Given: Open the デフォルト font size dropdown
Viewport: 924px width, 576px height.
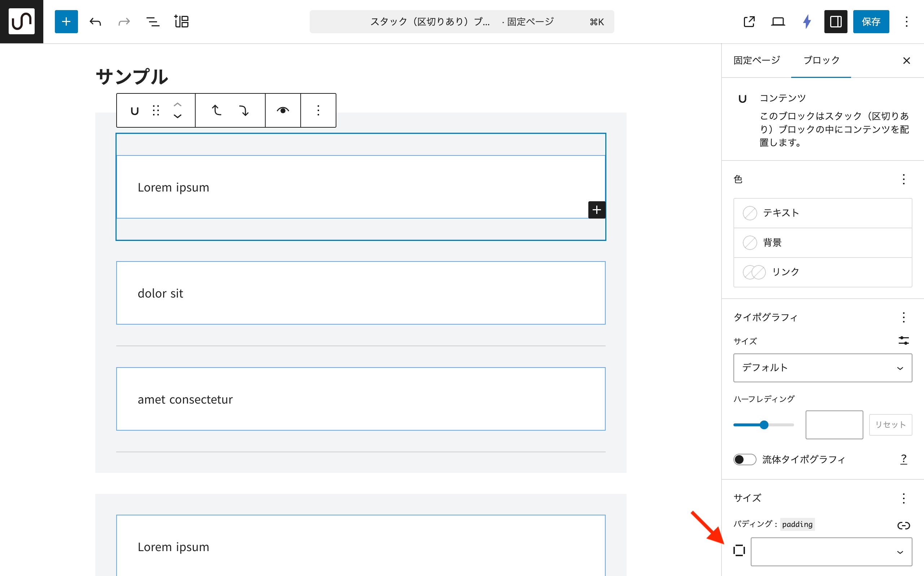Looking at the screenshot, I should (822, 368).
